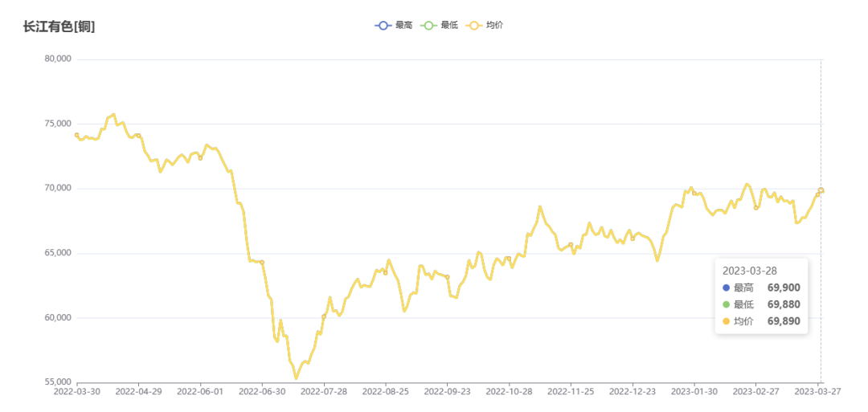Click the 2022-11-25 x-axis date label
The image size is (868, 412).
571,392
